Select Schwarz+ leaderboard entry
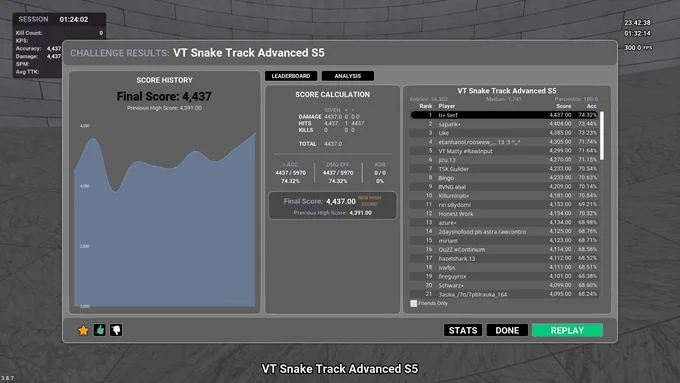Viewport: 680px width, 383px height. 504,285
